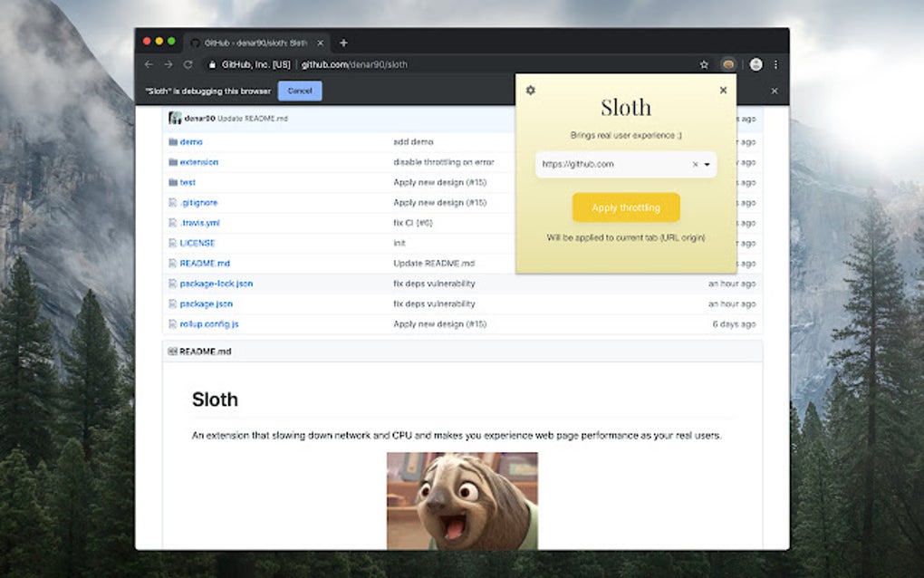
Task: Close the Sloth popup with the x
Action: [723, 90]
